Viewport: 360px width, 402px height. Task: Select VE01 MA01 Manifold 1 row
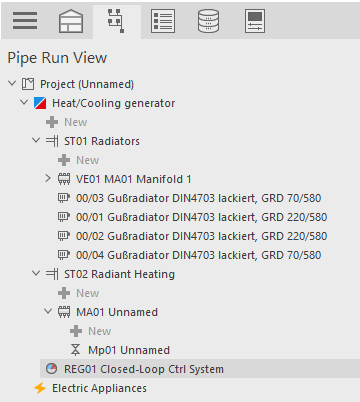pos(134,179)
